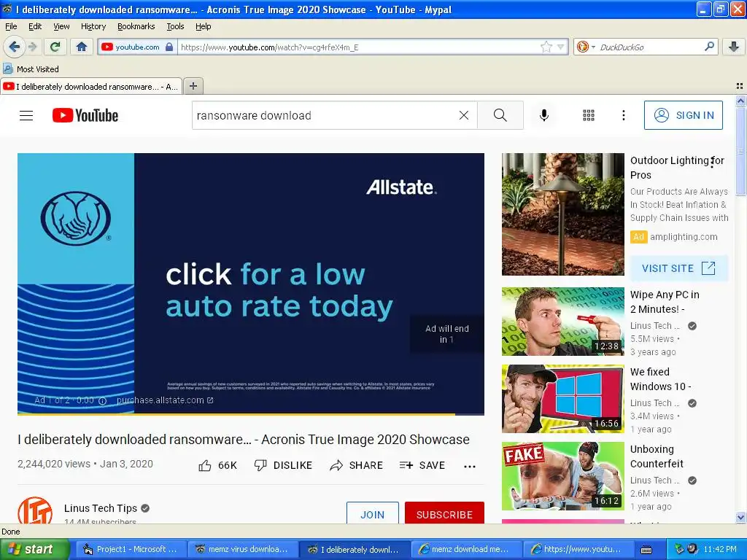Start voice search with microphone icon
The height and width of the screenshot is (560, 747).
tap(544, 115)
